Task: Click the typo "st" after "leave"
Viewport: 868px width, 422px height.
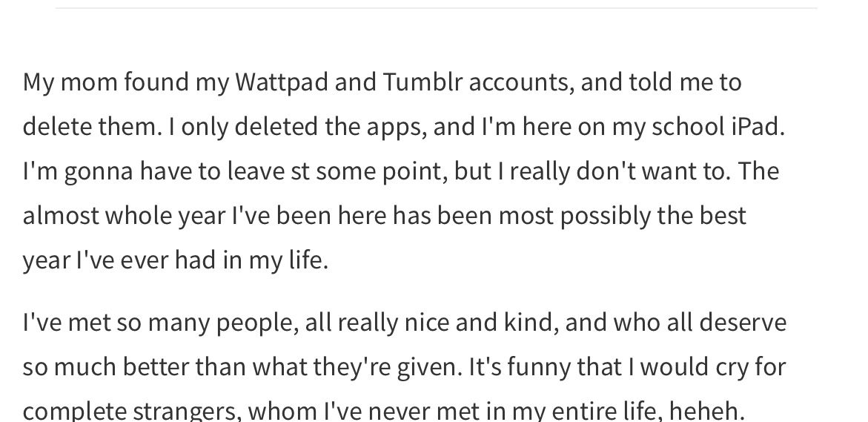Action: coord(300,171)
